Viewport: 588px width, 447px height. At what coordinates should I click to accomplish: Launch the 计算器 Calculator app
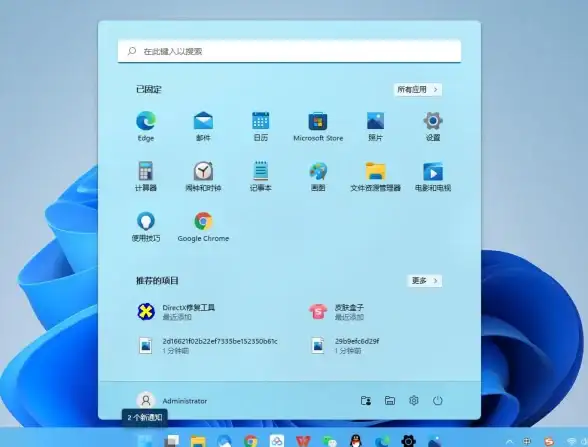pyautogui.click(x=146, y=176)
